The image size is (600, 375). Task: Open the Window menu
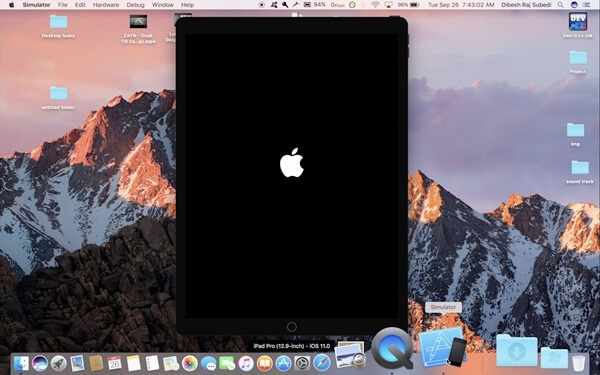coord(163,5)
